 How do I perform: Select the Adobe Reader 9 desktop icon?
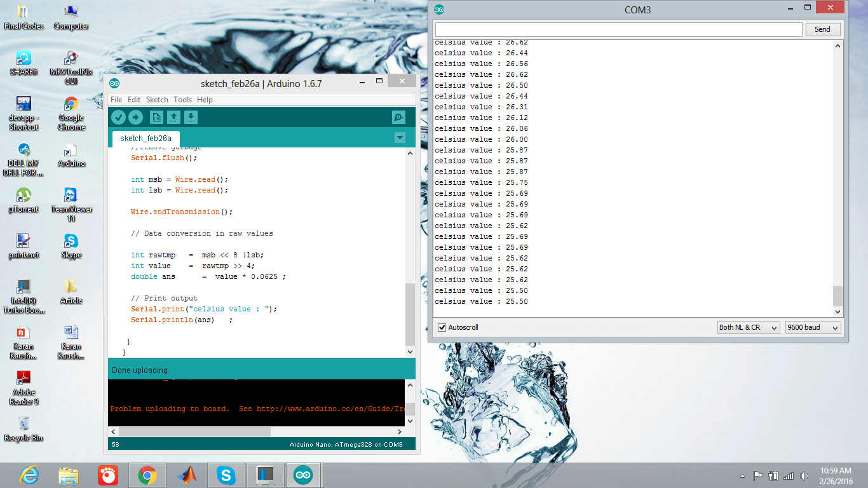24,388
